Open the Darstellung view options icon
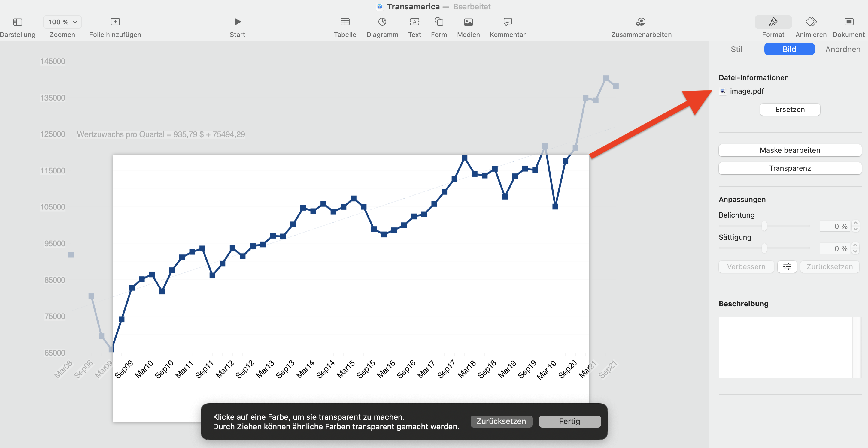This screenshot has width=868, height=448. tap(17, 22)
